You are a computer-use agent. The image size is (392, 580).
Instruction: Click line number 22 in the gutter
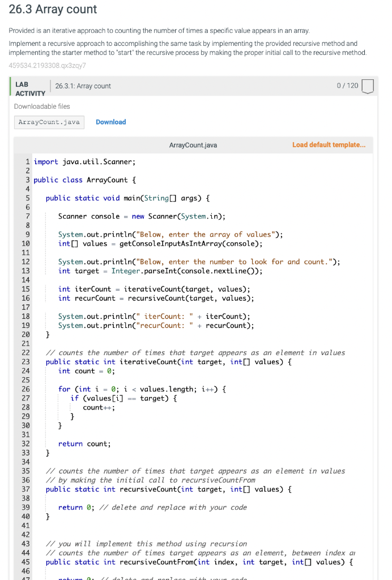[25, 353]
